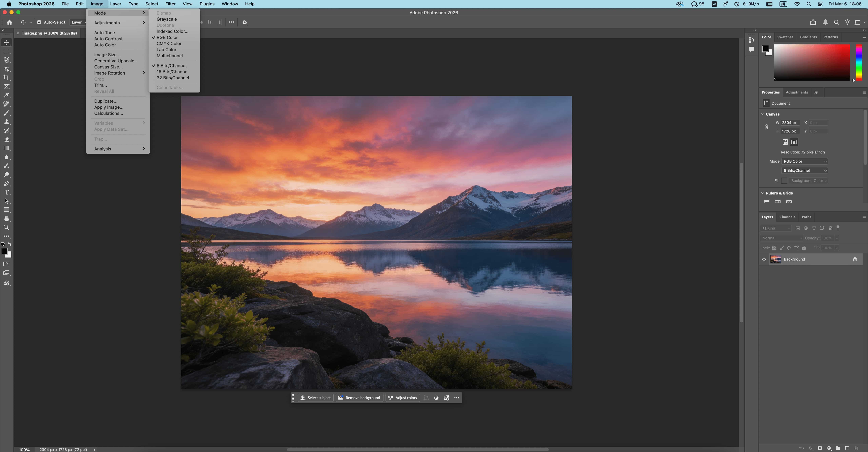Select the Gradient tool

pos(6,148)
